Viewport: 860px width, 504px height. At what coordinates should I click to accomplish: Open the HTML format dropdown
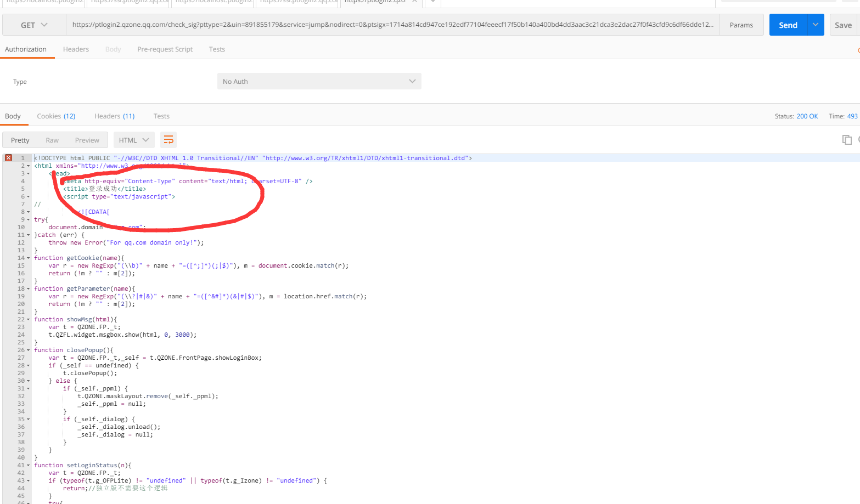coord(134,140)
